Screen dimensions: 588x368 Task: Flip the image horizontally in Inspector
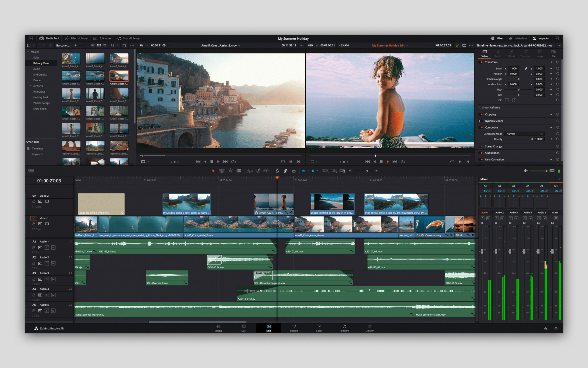507,100
